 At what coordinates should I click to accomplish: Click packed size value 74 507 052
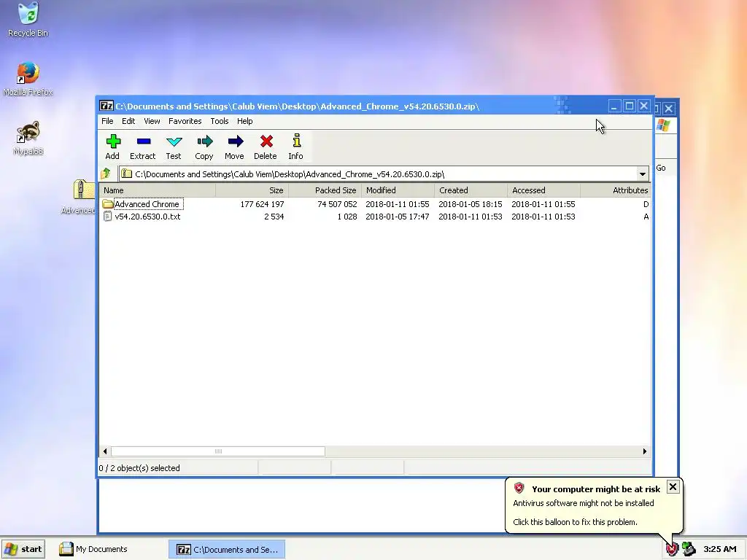pyautogui.click(x=337, y=204)
